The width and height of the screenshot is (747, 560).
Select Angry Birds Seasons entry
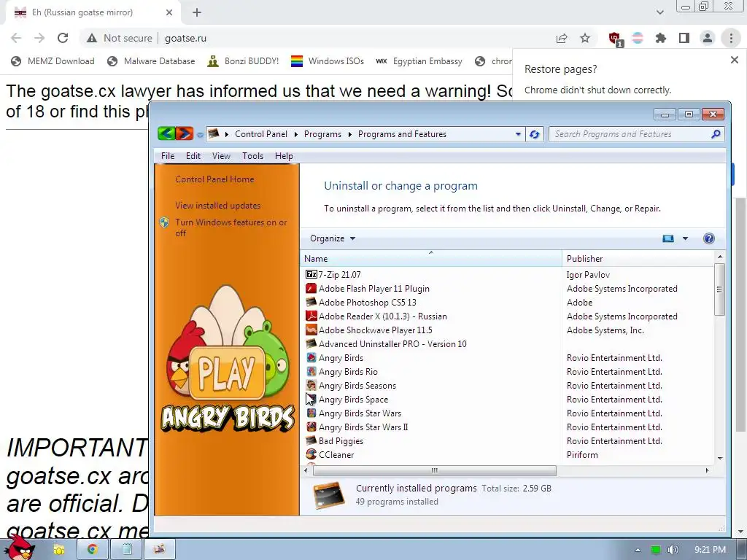(357, 385)
